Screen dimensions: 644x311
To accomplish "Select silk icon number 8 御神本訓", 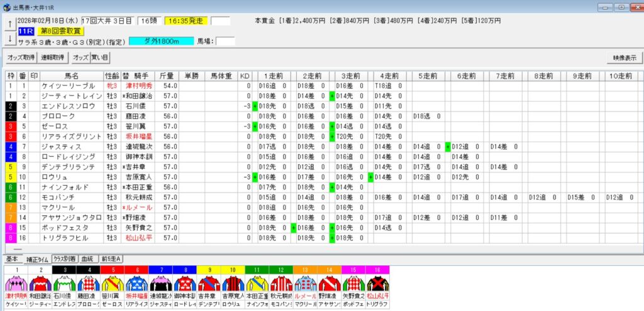I will click(x=185, y=283).
